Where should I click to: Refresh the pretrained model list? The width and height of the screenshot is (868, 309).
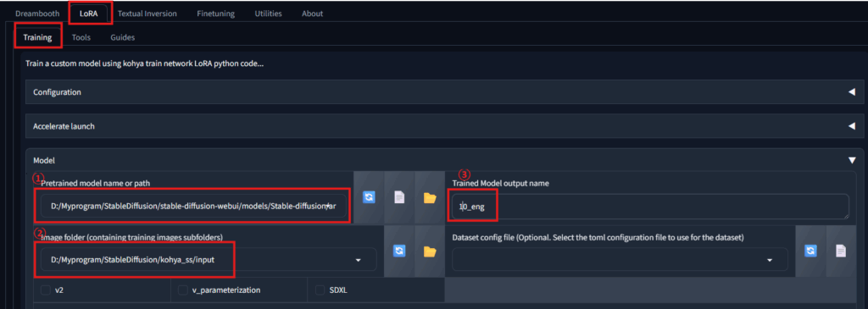[x=369, y=198]
